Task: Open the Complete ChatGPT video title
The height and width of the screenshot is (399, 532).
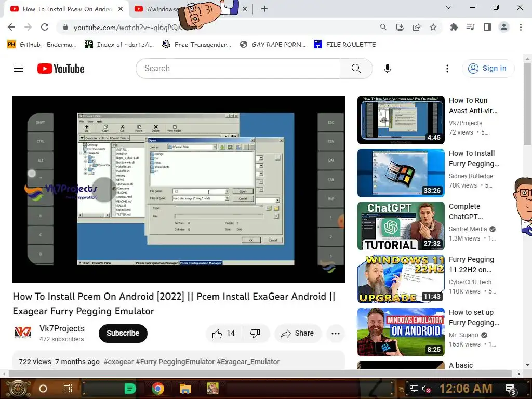Action: [465, 211]
